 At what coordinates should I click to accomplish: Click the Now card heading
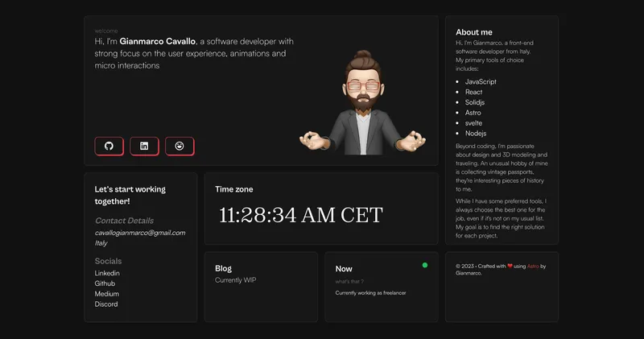(x=344, y=269)
